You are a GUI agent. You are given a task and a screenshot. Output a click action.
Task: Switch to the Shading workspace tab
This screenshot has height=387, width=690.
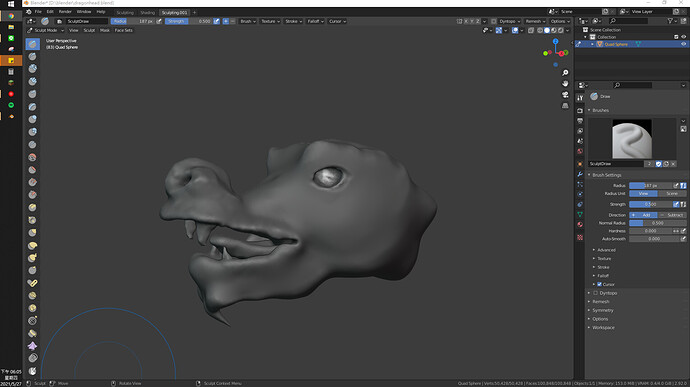[147, 13]
